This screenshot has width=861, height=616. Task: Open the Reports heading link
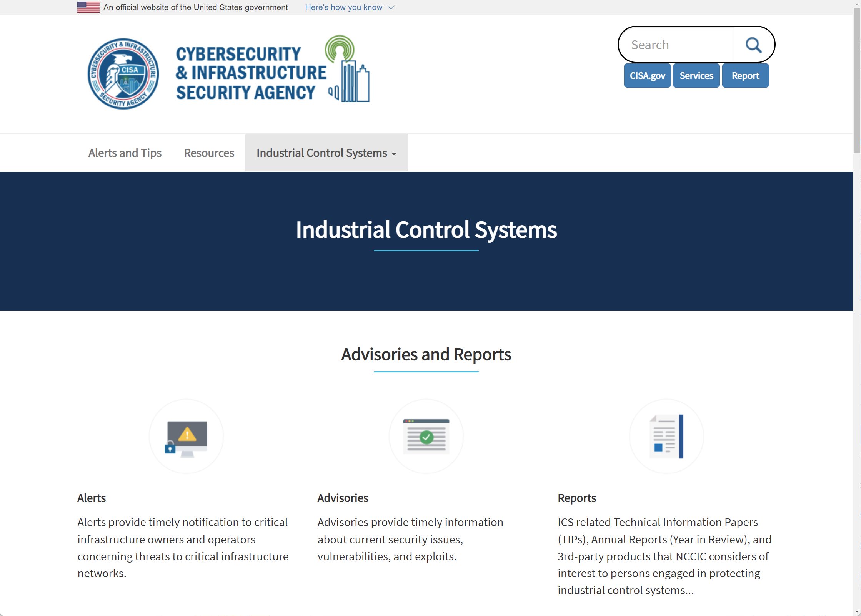(x=577, y=498)
